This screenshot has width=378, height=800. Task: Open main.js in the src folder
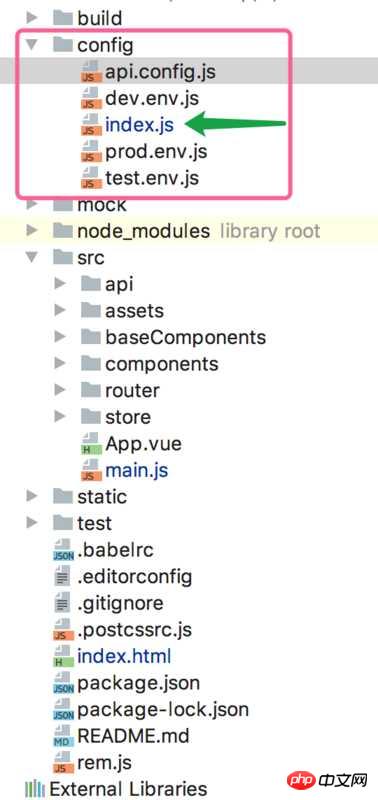(136, 470)
